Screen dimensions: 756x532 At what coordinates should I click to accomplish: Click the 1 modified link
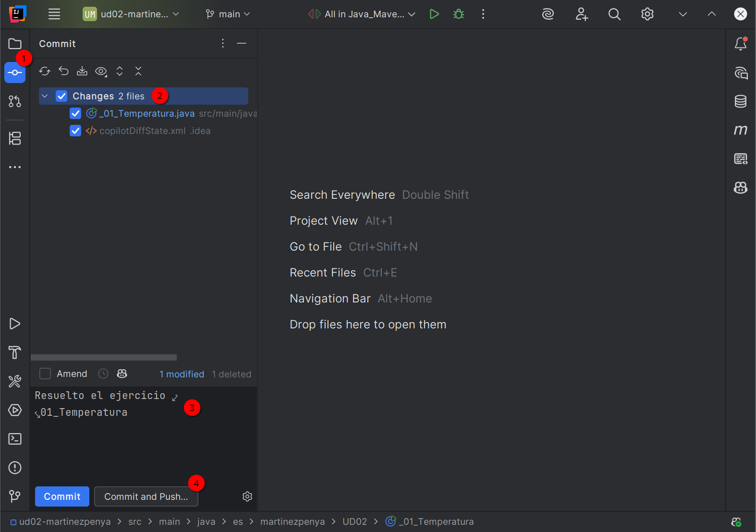pyautogui.click(x=182, y=374)
